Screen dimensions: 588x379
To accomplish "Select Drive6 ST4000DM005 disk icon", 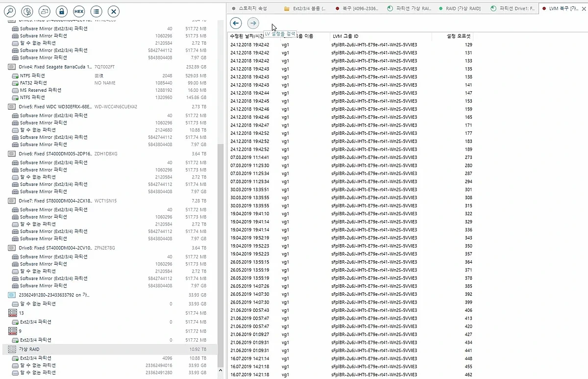I will click(x=12, y=153).
